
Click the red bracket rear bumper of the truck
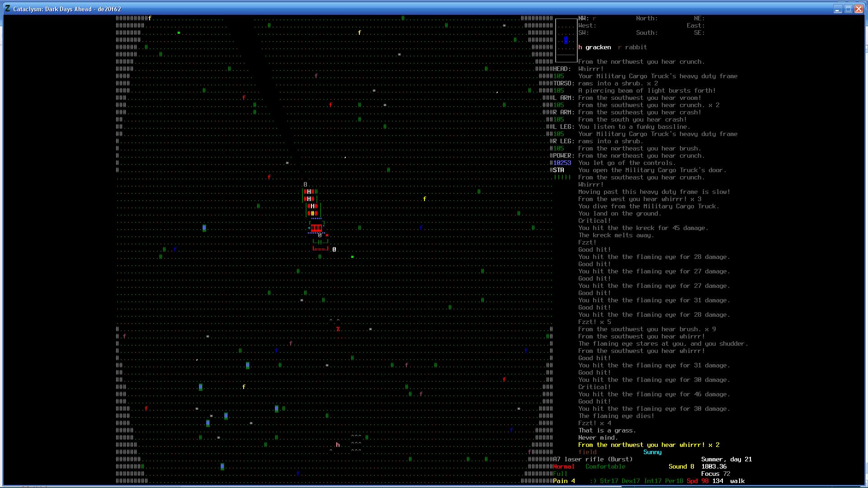click(320, 249)
